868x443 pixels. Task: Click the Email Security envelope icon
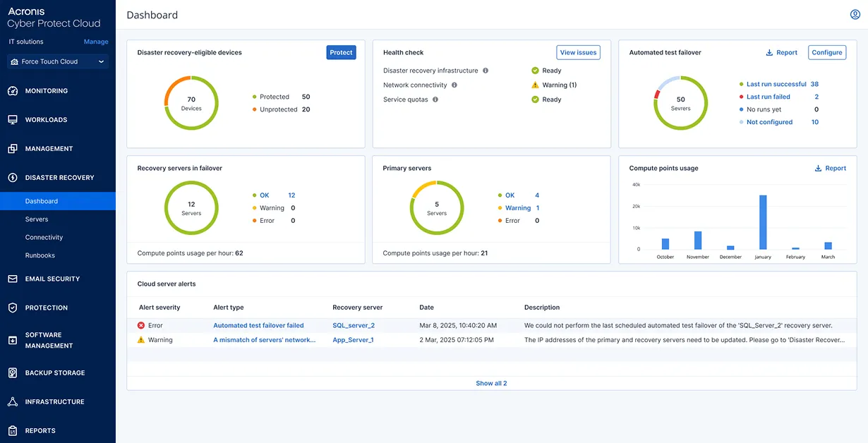[13, 279]
